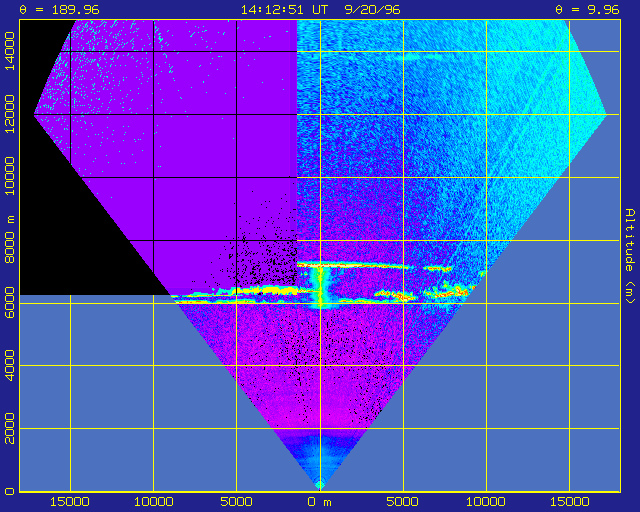
Task: Click the right-side 15000 distance label
Action: (569, 502)
